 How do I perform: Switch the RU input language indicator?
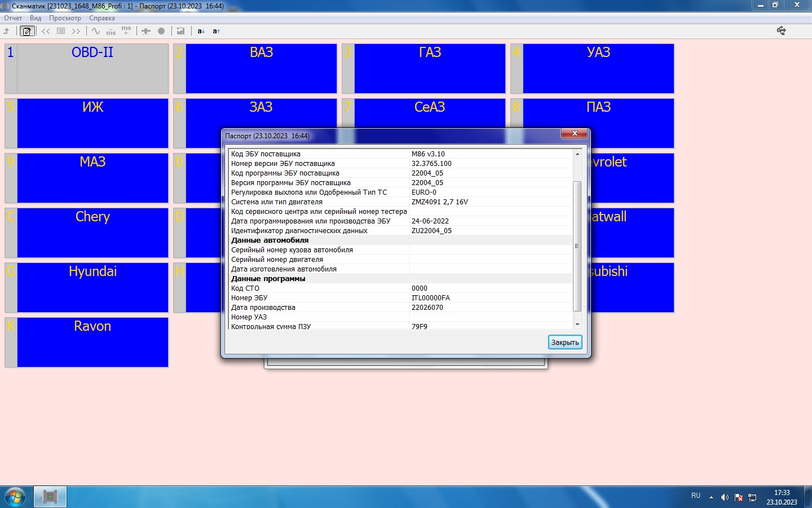pyautogui.click(x=696, y=496)
